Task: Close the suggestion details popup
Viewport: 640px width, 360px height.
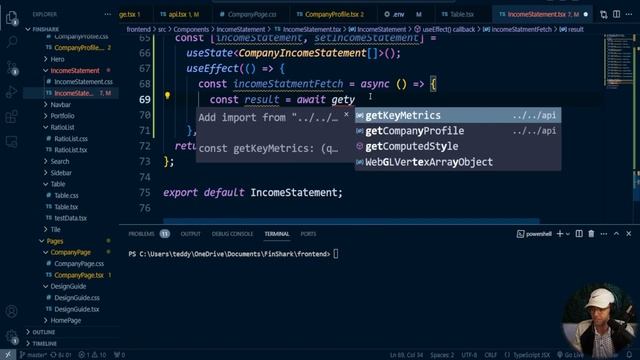Action: click(x=346, y=114)
